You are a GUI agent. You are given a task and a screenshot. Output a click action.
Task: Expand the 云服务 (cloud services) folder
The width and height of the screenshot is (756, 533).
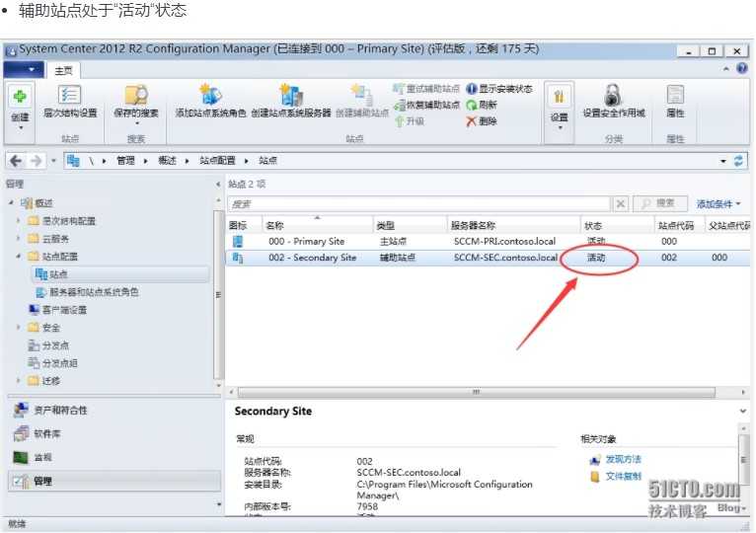pyautogui.click(x=19, y=238)
